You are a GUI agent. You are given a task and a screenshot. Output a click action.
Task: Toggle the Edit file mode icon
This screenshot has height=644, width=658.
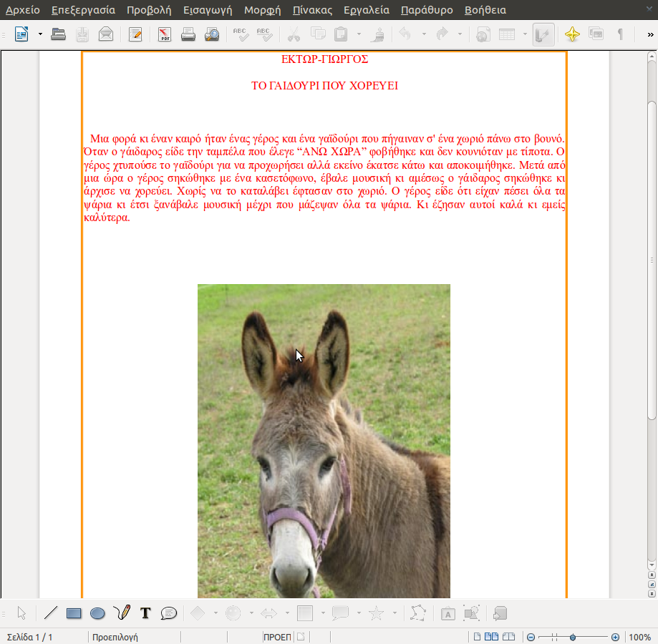135,34
